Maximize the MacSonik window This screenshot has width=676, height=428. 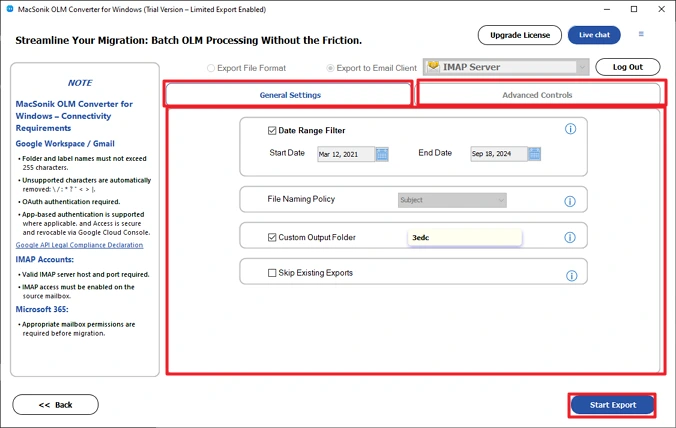[x=634, y=9]
